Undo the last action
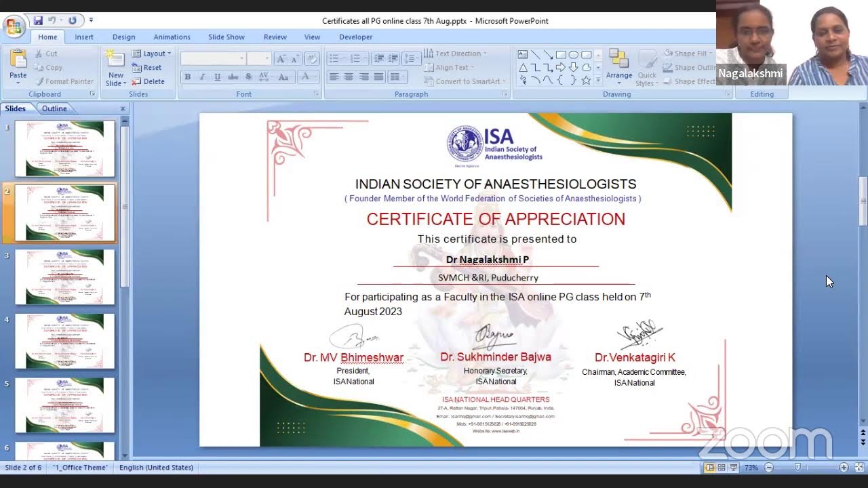 point(52,21)
